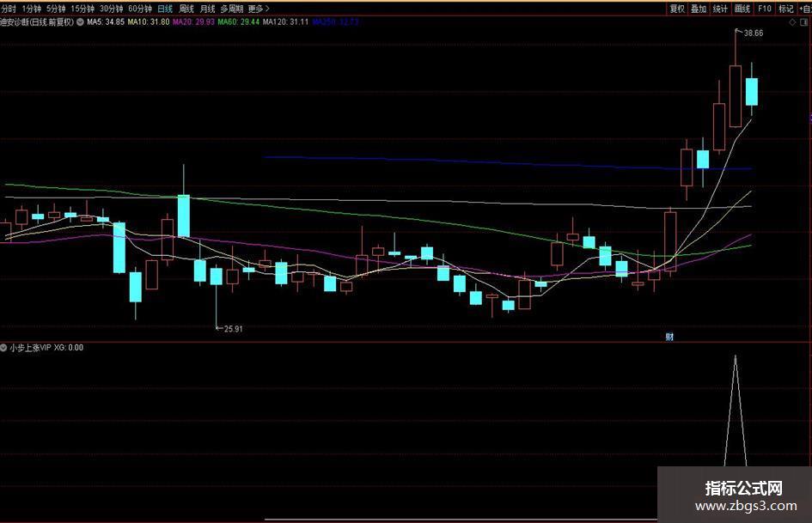Click the blue MA250 legend value
Viewport: 812px width, 523px height.
(335, 22)
